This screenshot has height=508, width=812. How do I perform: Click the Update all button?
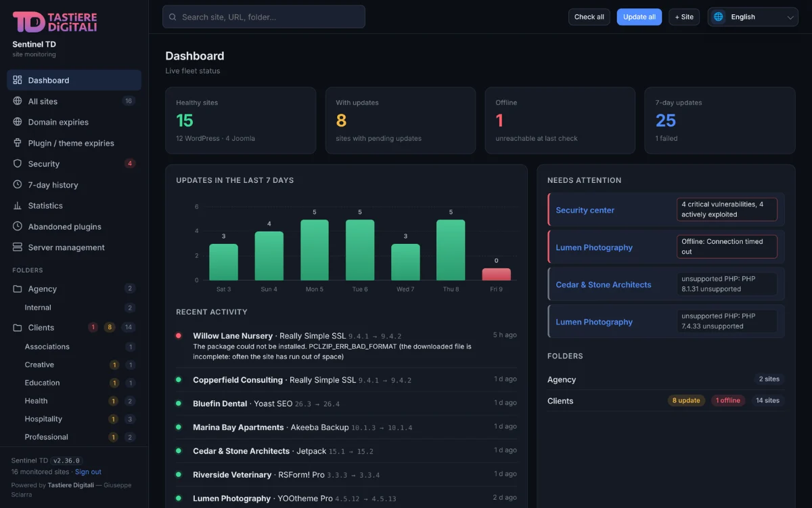pos(639,17)
